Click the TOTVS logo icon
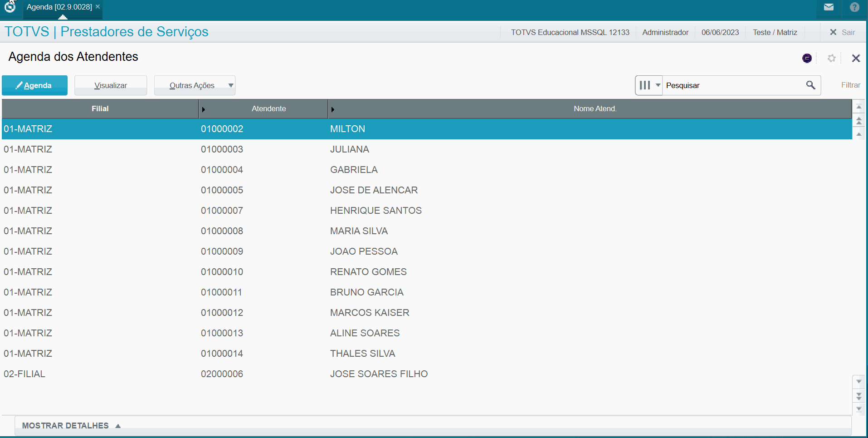The width and height of the screenshot is (868, 438). click(x=10, y=7)
